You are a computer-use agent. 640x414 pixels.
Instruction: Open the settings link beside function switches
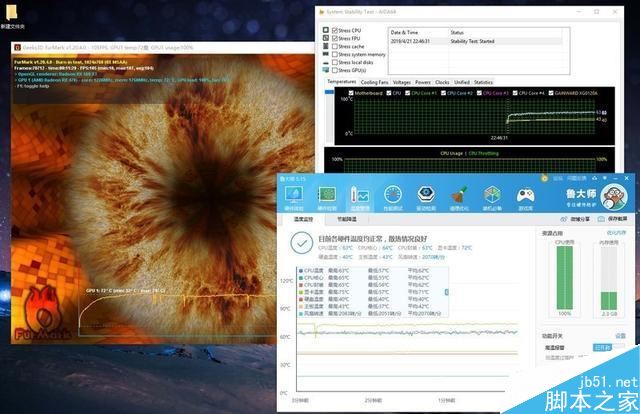coord(620,336)
